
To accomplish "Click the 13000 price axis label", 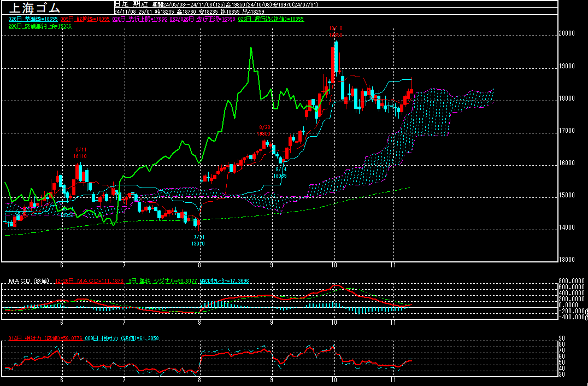I will [x=567, y=260].
